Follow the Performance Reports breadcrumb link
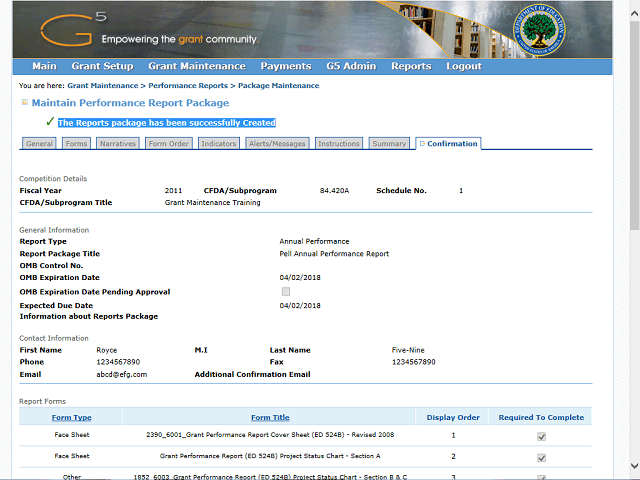Image resolution: width=640 pixels, height=480 pixels. [x=188, y=86]
